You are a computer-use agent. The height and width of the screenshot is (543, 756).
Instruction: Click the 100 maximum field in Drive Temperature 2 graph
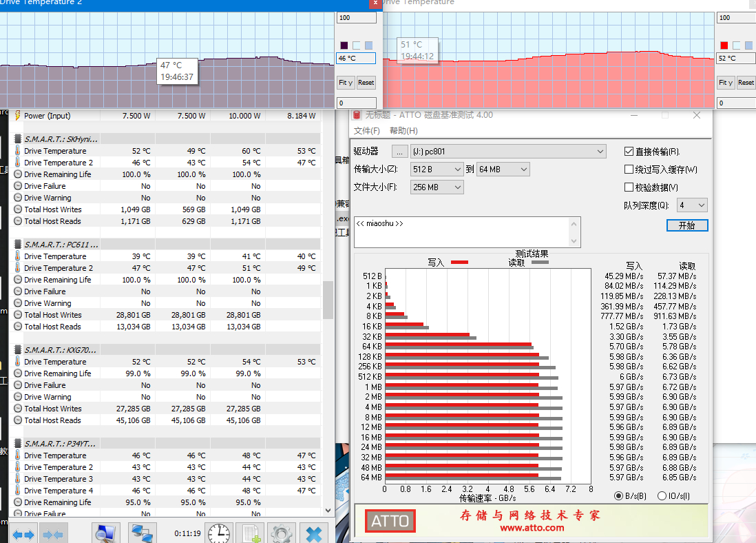[x=357, y=18]
